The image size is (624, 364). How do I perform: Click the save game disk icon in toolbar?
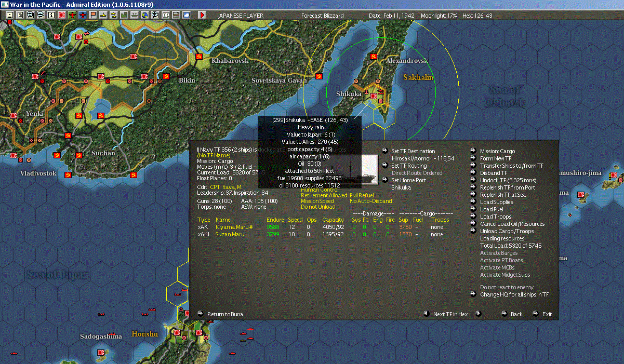10,16
